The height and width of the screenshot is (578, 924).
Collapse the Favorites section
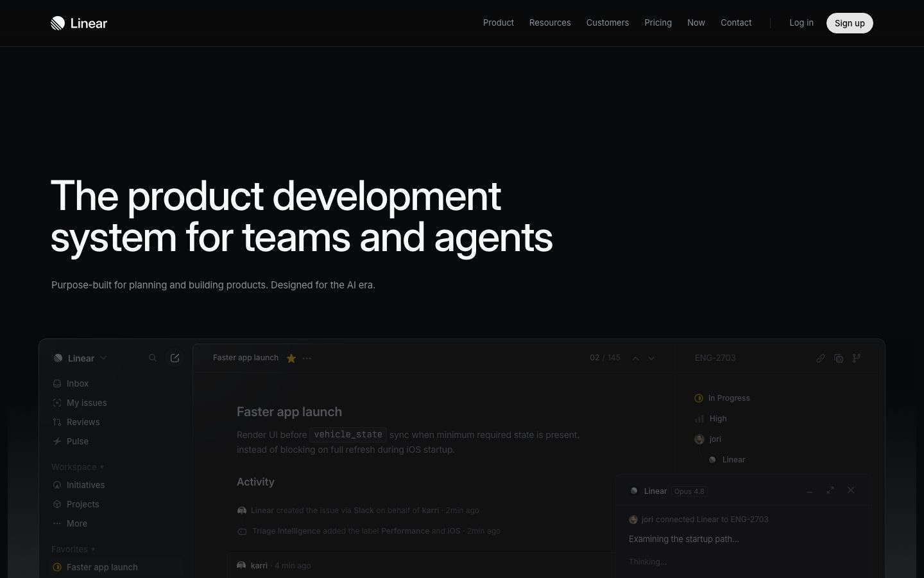pyautogui.click(x=73, y=549)
